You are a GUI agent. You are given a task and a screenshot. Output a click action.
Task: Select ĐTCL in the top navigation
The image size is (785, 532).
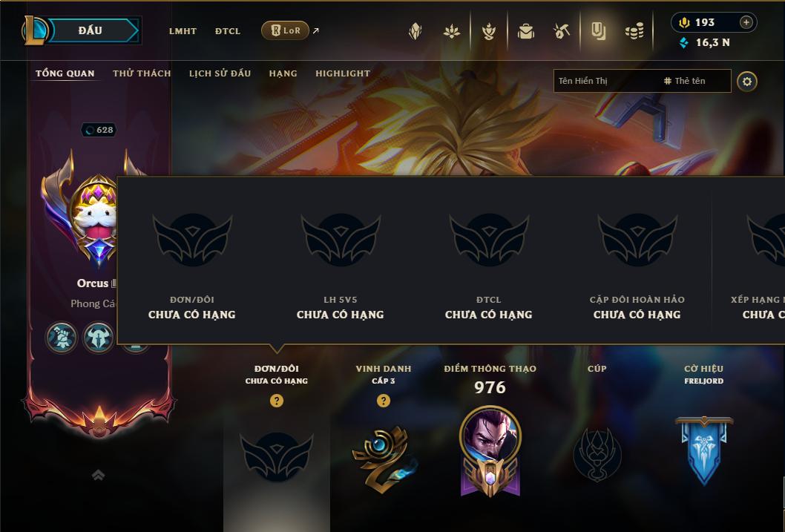(228, 31)
